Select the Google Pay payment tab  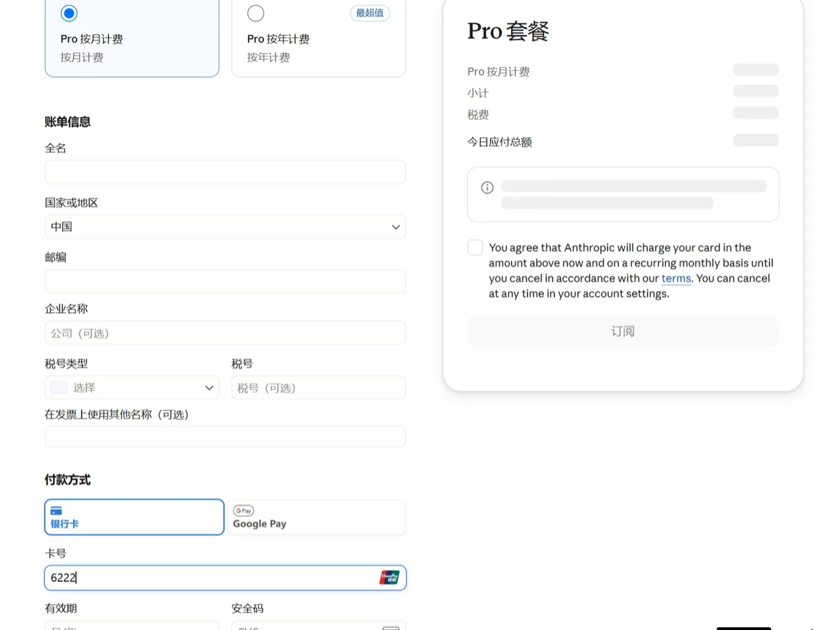click(316, 517)
